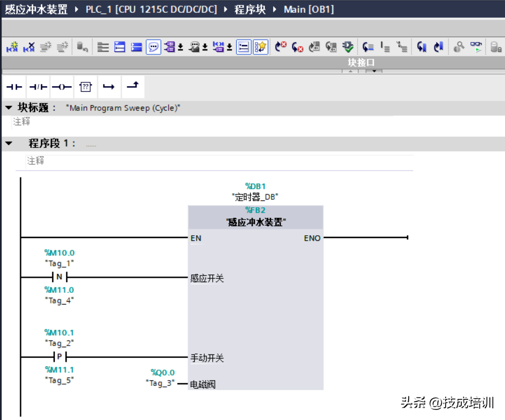The height and width of the screenshot is (420, 505).
Task: Click 感应冲水装置 project in breadcrumb
Action: pos(36,10)
